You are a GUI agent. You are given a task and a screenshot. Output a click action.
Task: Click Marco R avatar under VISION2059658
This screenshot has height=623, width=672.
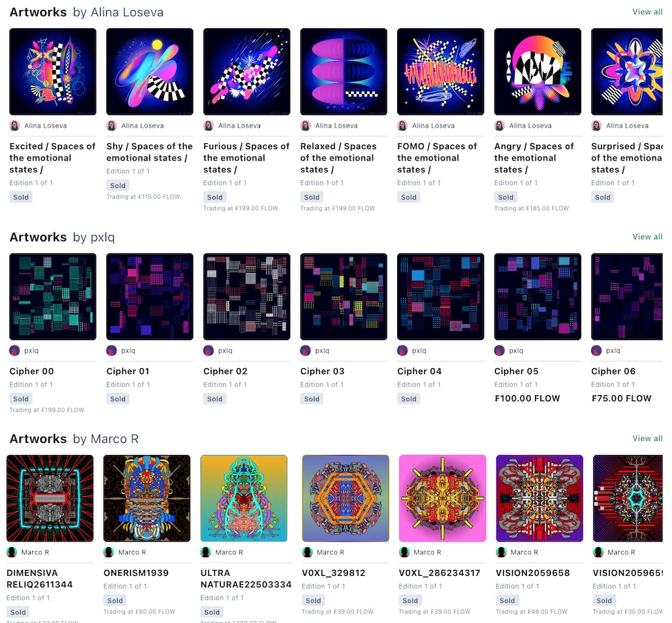point(501,552)
